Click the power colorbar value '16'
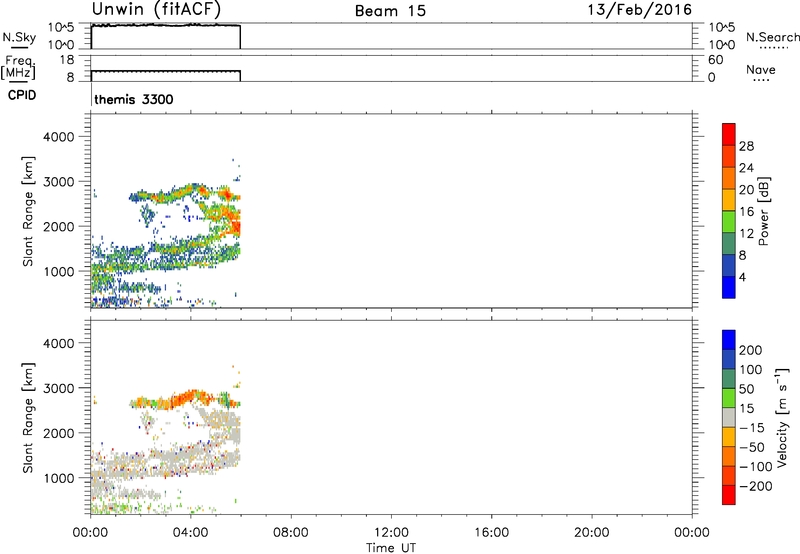 click(x=746, y=212)
